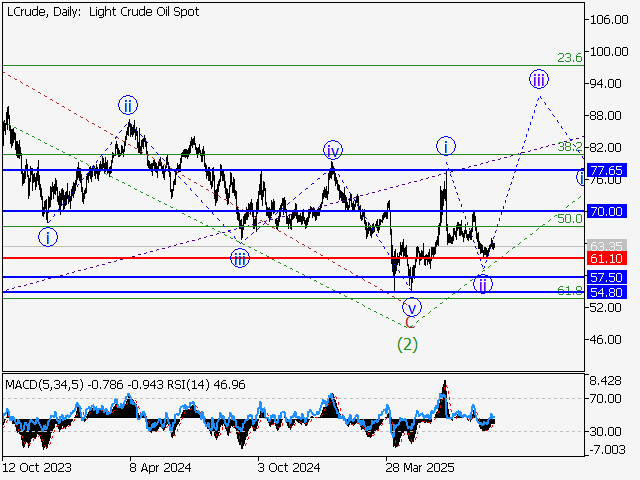Click the LCrude Daily chart title
The width and height of the screenshot is (640, 480).
pyautogui.click(x=101, y=12)
